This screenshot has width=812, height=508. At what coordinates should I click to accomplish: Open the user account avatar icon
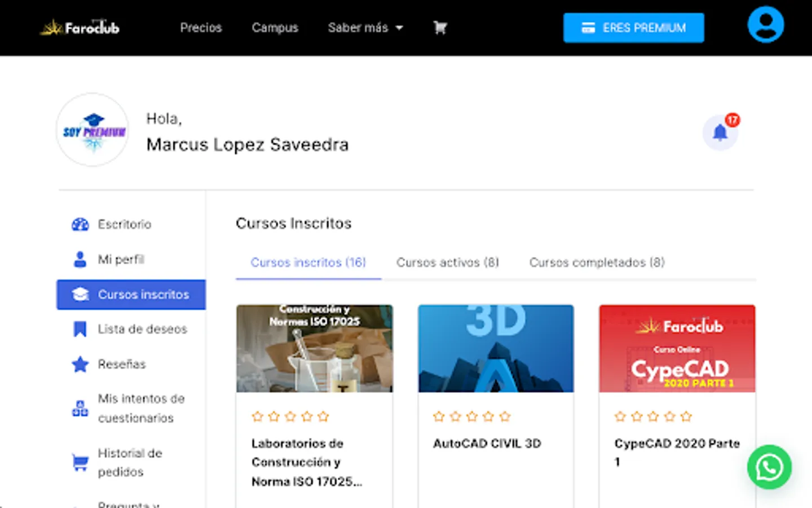(x=765, y=25)
